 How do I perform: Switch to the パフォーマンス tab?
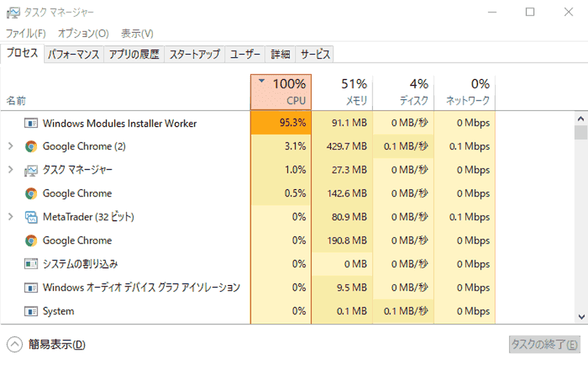tap(73, 54)
